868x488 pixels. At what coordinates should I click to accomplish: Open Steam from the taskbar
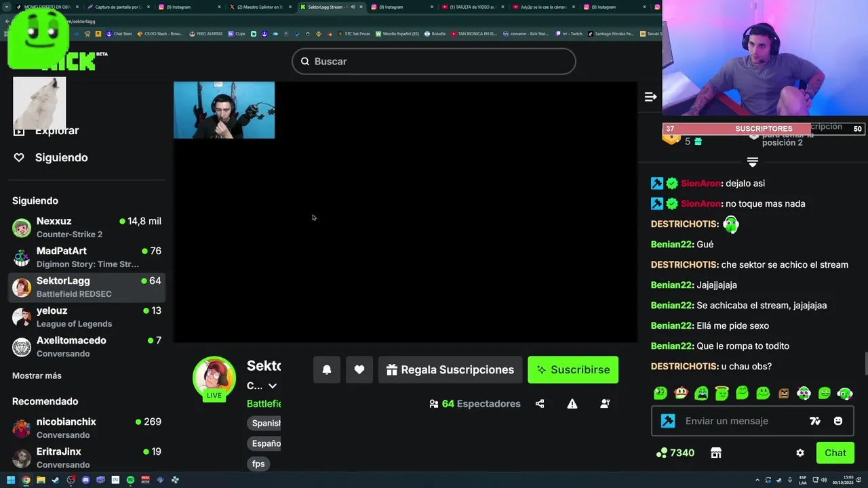click(56, 480)
